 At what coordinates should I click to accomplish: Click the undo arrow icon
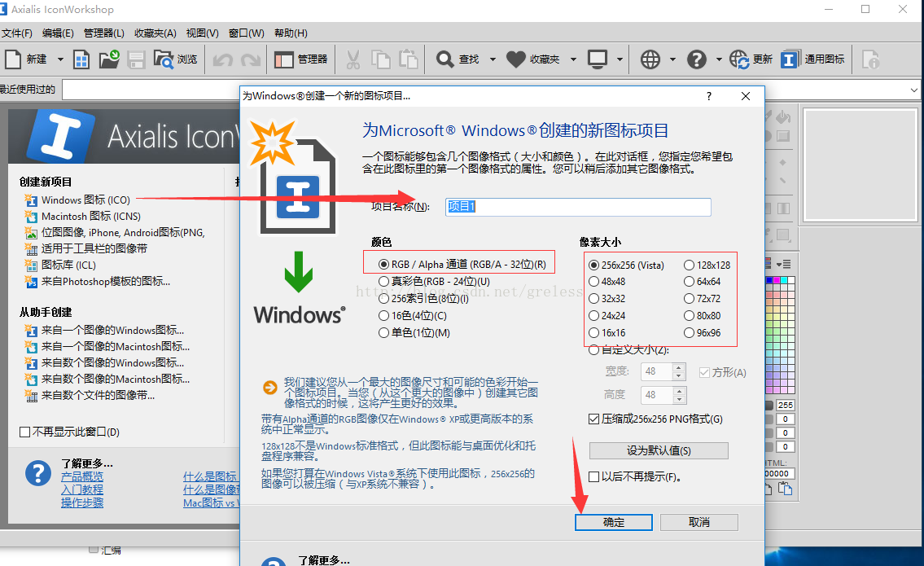(x=223, y=59)
